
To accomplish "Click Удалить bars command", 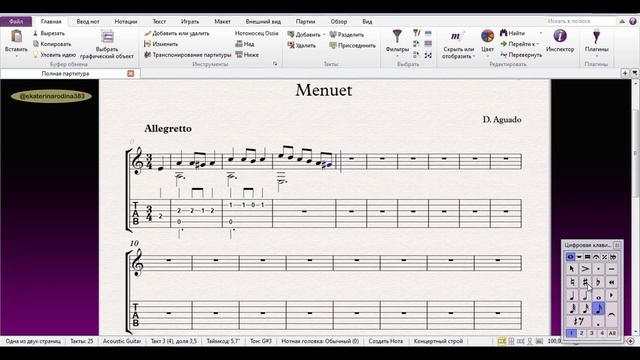I will tap(302, 45).
